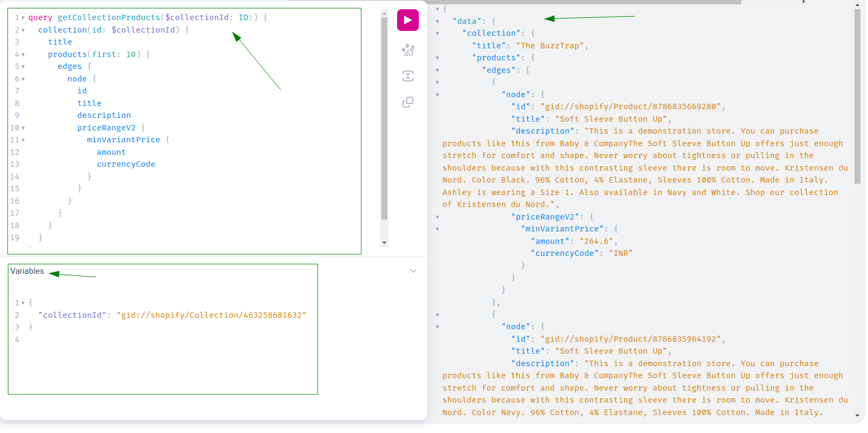Screen dimensions: 868x433
Task: Collapse the "data" object in the response
Action: click(437, 22)
